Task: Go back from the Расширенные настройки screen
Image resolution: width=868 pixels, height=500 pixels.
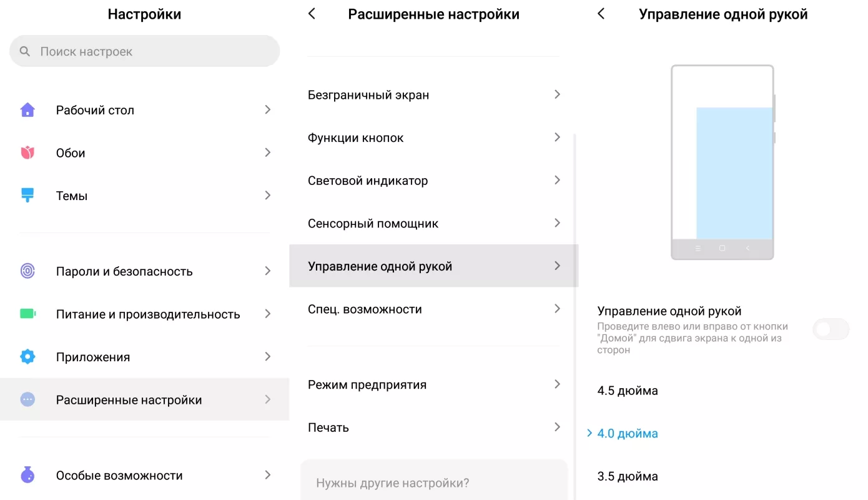Action: [x=312, y=14]
